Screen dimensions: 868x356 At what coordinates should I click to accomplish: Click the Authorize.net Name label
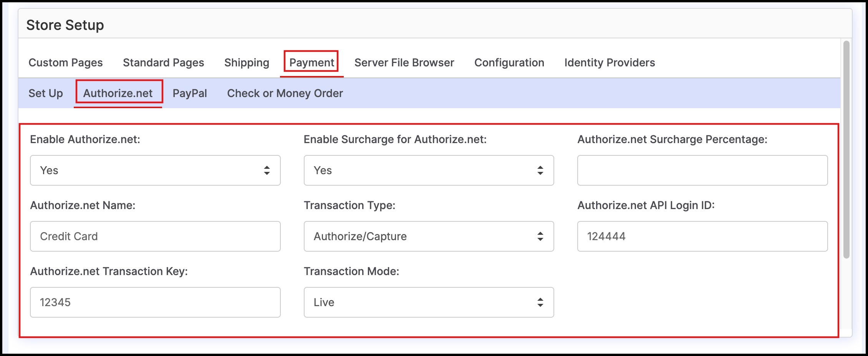pos(83,205)
